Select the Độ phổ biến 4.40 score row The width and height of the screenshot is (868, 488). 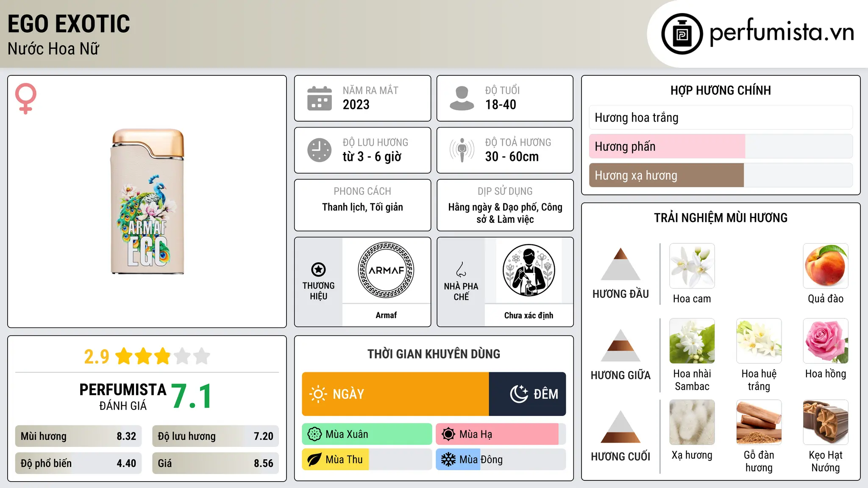point(78,463)
